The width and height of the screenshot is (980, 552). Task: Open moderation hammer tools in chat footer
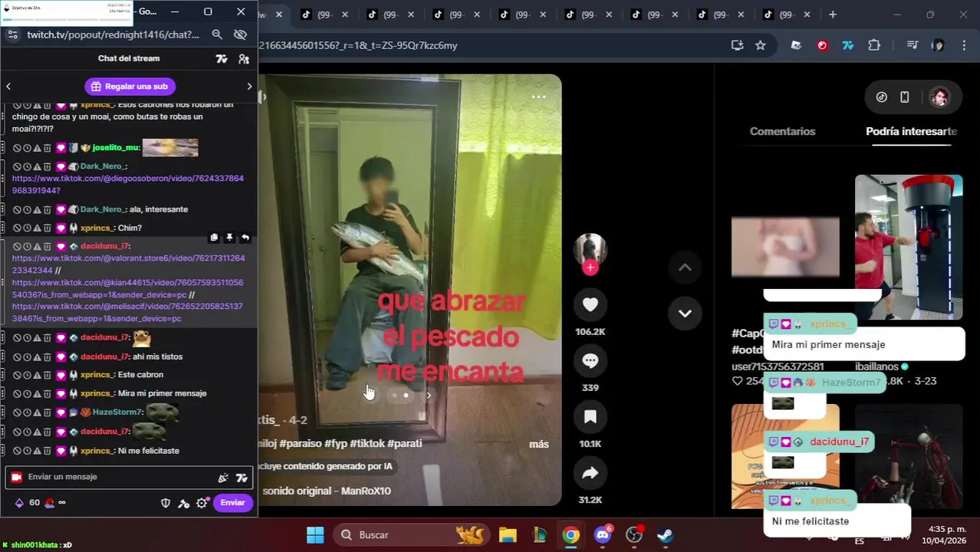[x=183, y=503]
